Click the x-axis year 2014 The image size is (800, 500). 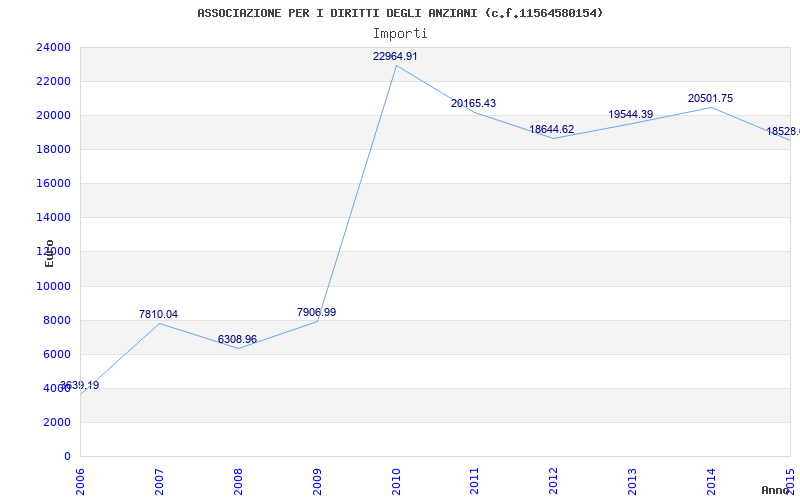coord(711,481)
